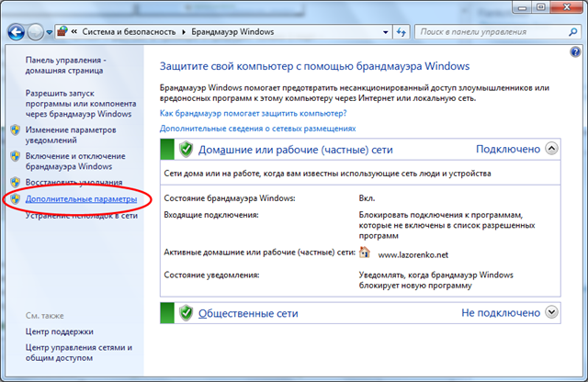
Task: Click 'Активные домашние или рабочие (частные) сети:' label
Action: click(259, 253)
